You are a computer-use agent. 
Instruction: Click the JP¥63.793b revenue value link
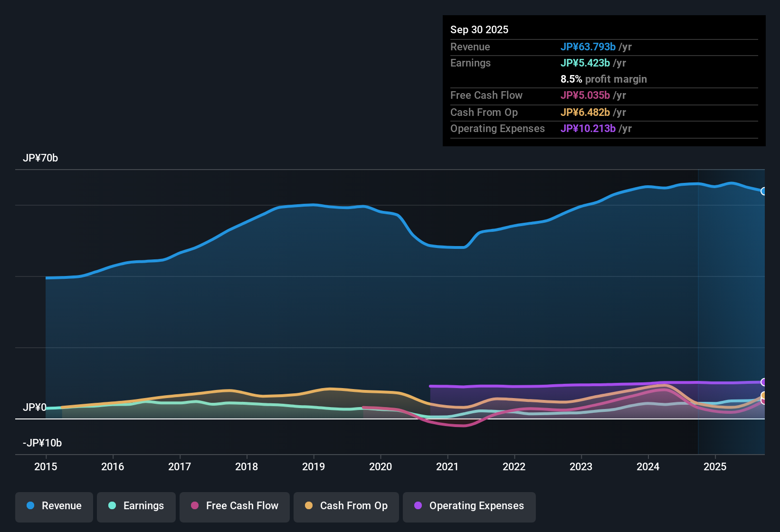[589, 47]
